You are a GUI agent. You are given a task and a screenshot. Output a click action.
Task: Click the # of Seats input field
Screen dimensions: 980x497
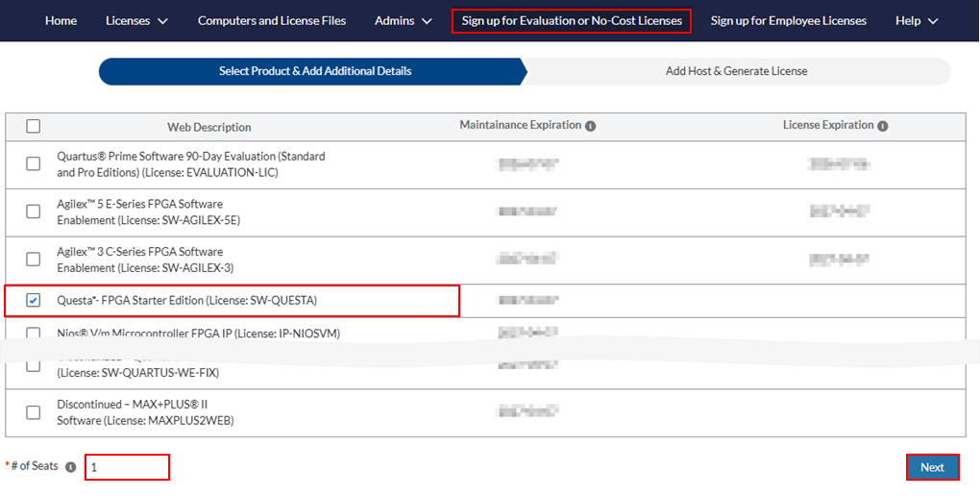pyautogui.click(x=127, y=467)
